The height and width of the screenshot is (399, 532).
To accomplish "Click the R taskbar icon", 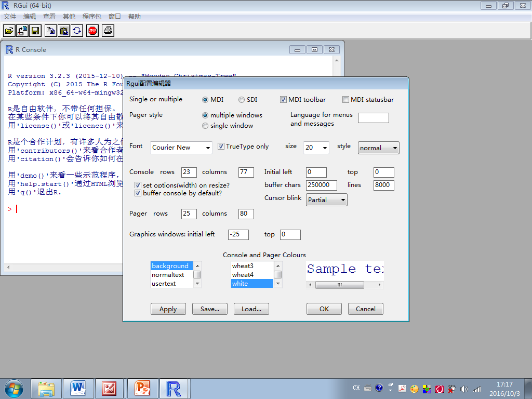I will [x=174, y=389].
